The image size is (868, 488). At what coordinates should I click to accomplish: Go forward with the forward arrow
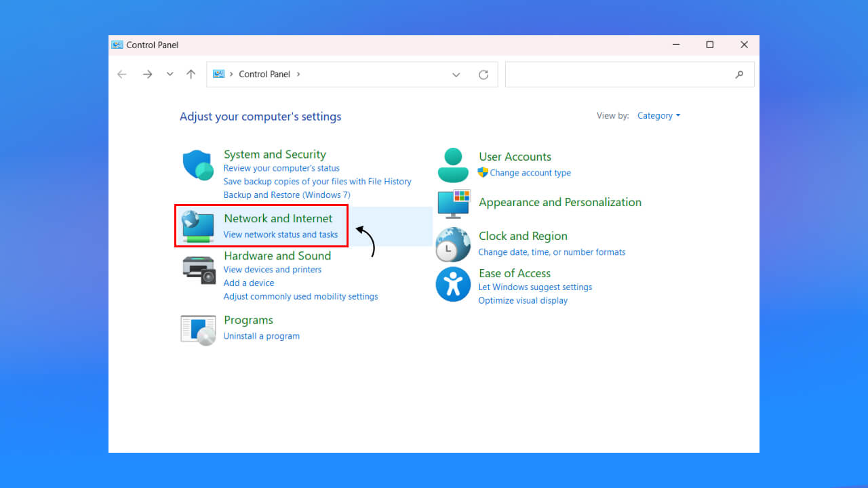click(x=147, y=75)
